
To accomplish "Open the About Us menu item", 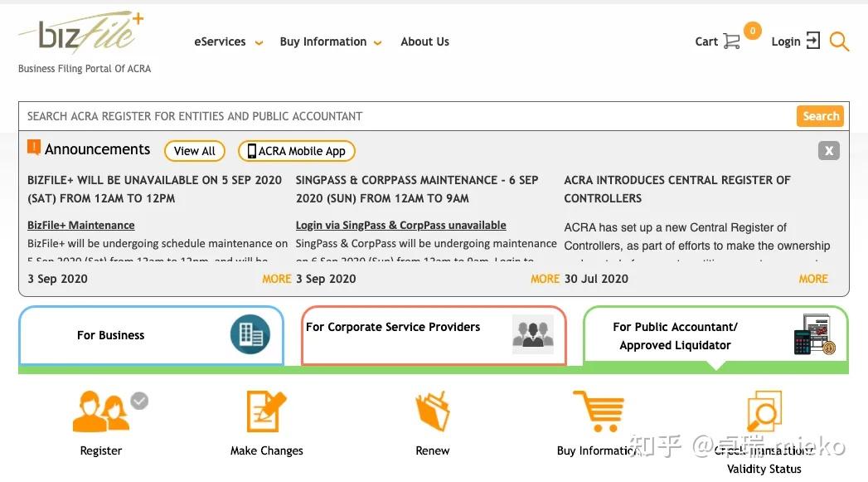I will pos(424,41).
